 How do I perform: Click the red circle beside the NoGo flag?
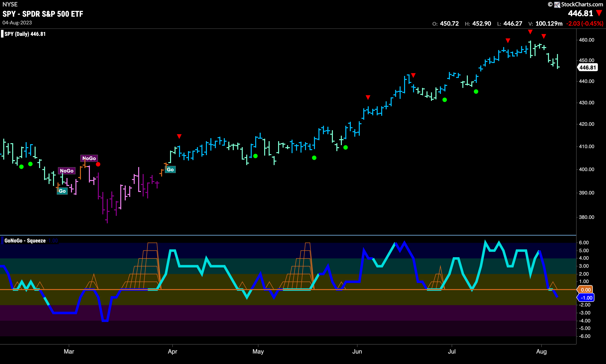98,164
